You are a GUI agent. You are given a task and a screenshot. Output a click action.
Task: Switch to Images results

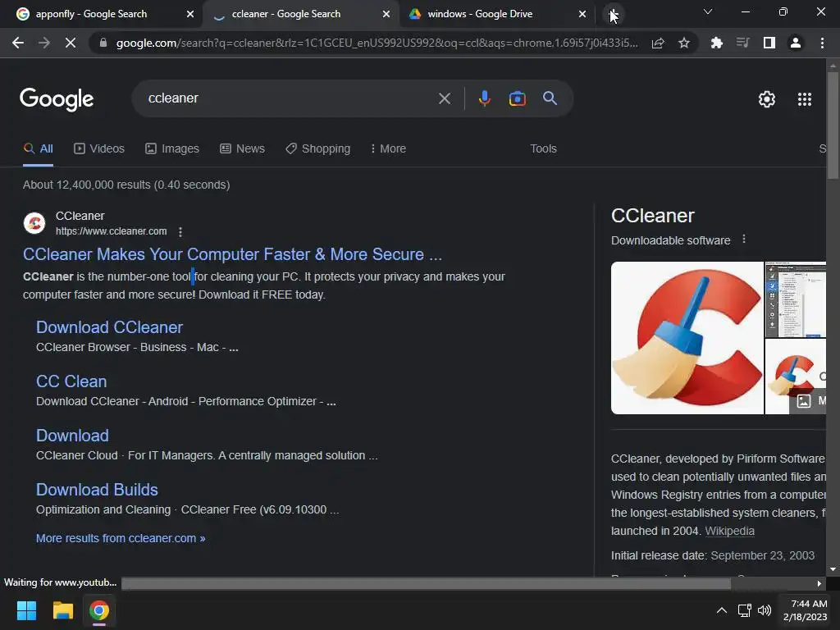click(172, 148)
